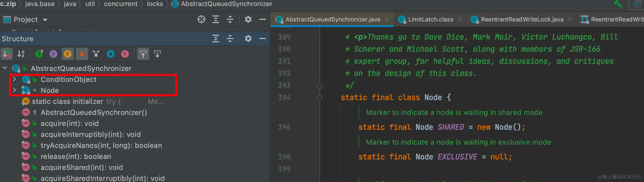Switch to the LimitLatch.class tab

coord(430,19)
